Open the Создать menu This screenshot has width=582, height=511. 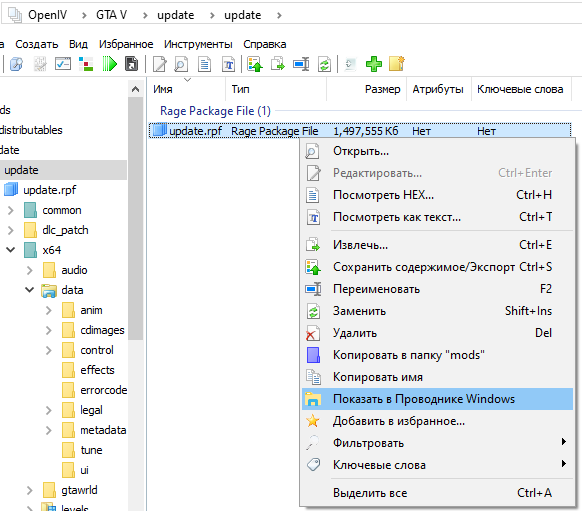point(37,44)
